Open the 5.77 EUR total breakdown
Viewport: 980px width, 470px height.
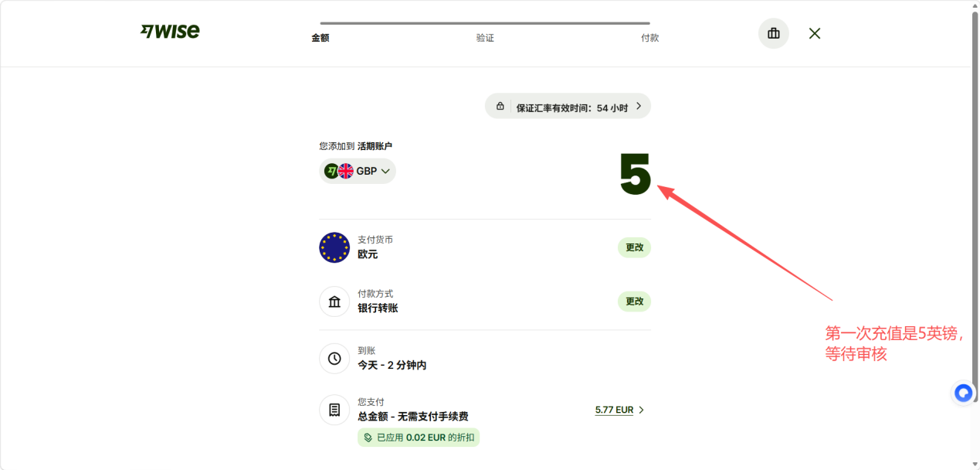[x=614, y=410]
